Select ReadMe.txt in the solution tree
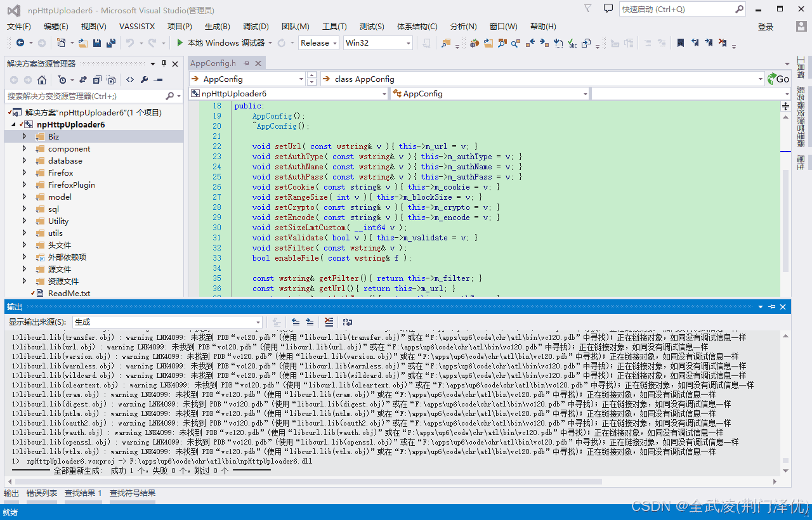Image resolution: width=812 pixels, height=520 pixels. [69, 293]
